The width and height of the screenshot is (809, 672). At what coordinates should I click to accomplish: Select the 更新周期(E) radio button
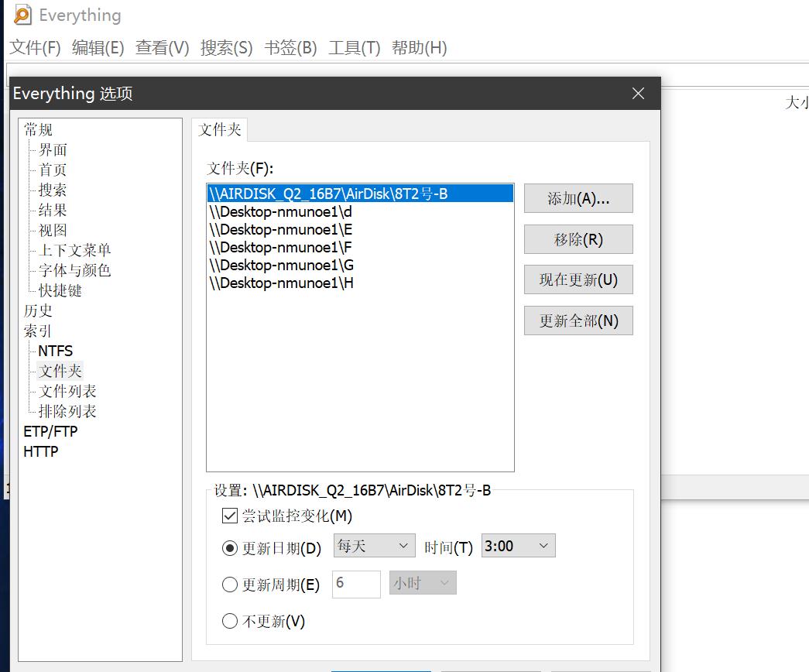click(230, 585)
